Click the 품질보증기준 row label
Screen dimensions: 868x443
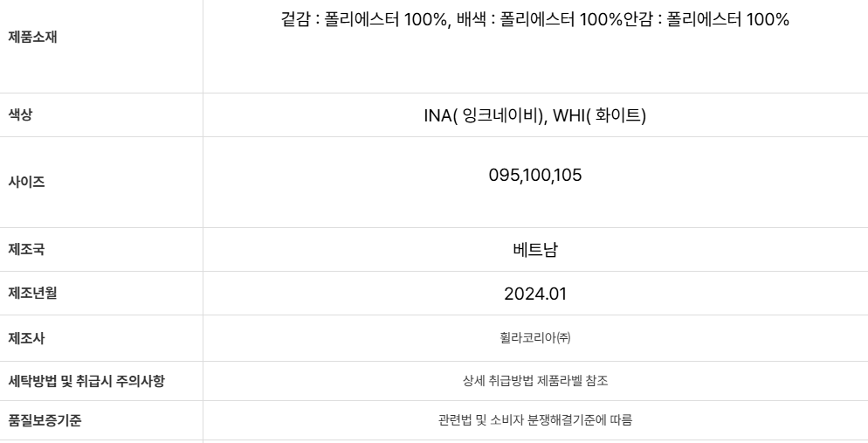(x=45, y=420)
